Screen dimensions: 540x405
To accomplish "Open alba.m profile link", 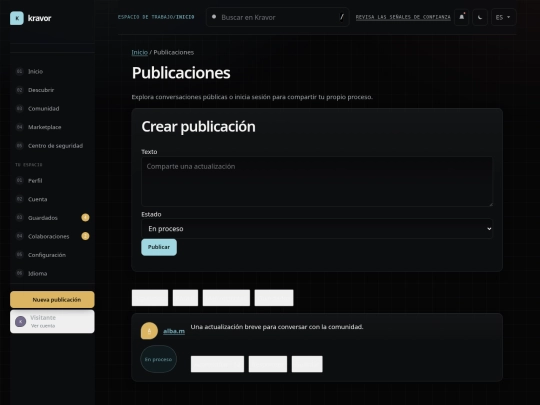I will pyautogui.click(x=174, y=331).
